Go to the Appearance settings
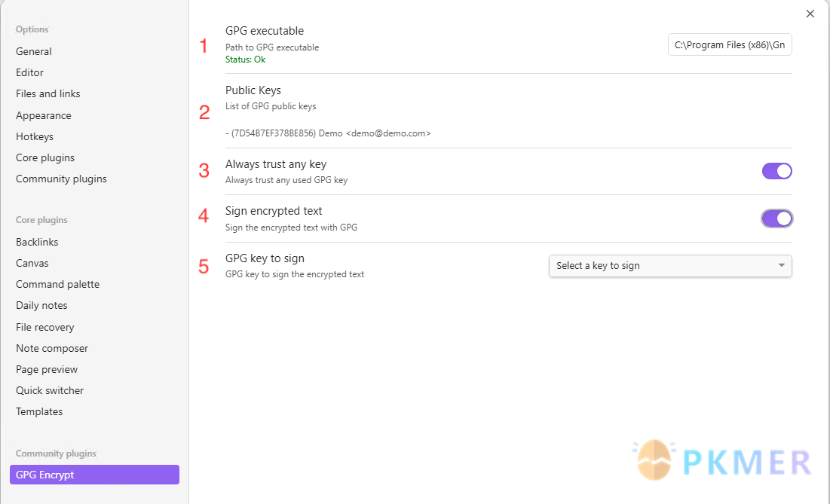The width and height of the screenshot is (830, 504). (44, 115)
